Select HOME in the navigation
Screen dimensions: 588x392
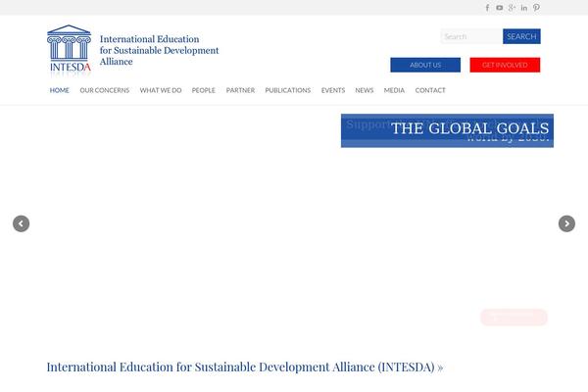click(59, 90)
